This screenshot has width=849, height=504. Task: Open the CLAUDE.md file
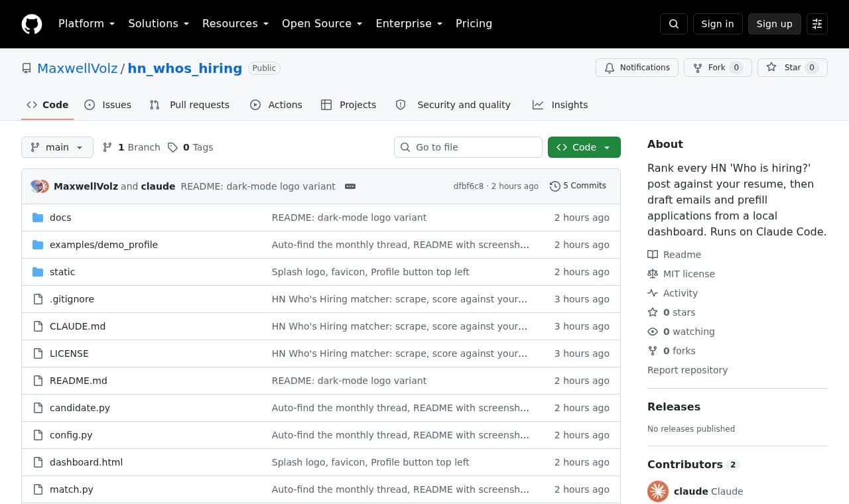(x=78, y=326)
